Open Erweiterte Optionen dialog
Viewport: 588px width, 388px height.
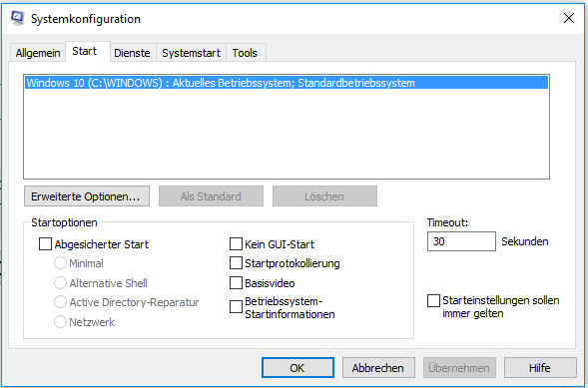tap(87, 196)
